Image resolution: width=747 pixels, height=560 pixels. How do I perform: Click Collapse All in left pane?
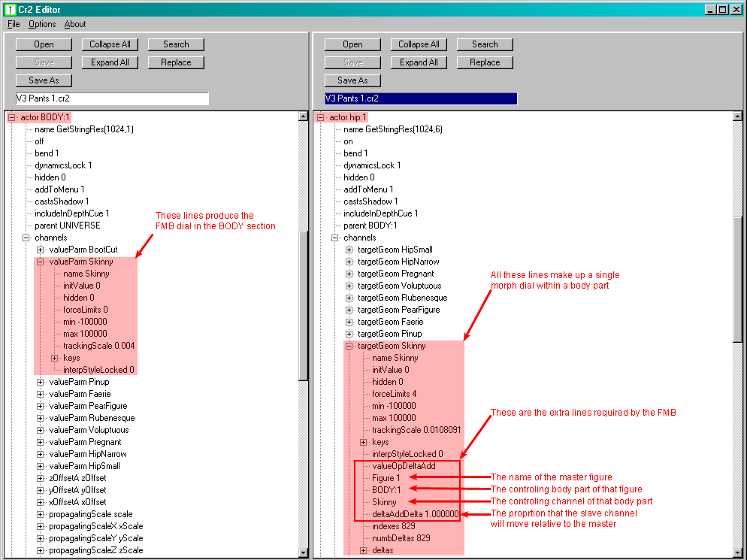(110, 44)
